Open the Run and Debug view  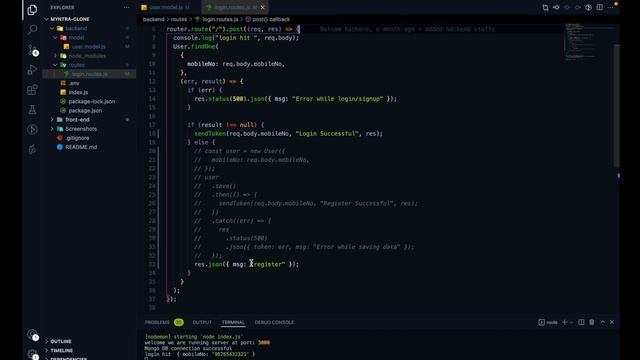(32, 70)
